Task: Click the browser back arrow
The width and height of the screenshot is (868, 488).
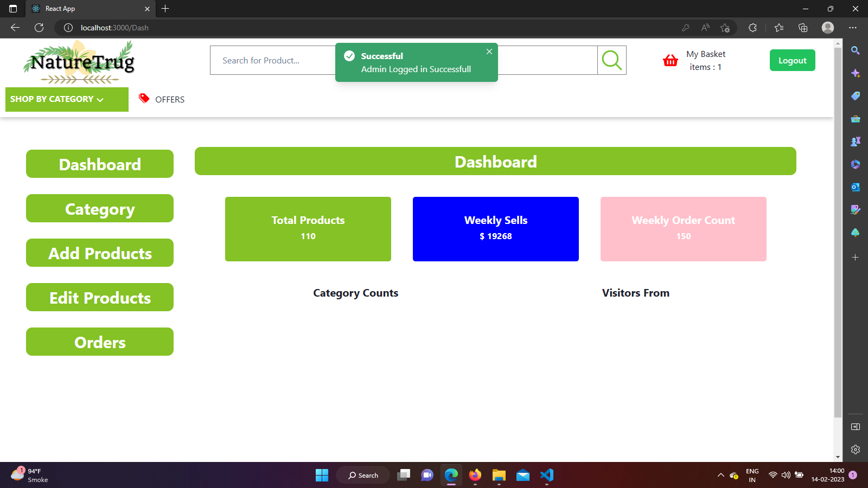Action: (x=15, y=28)
